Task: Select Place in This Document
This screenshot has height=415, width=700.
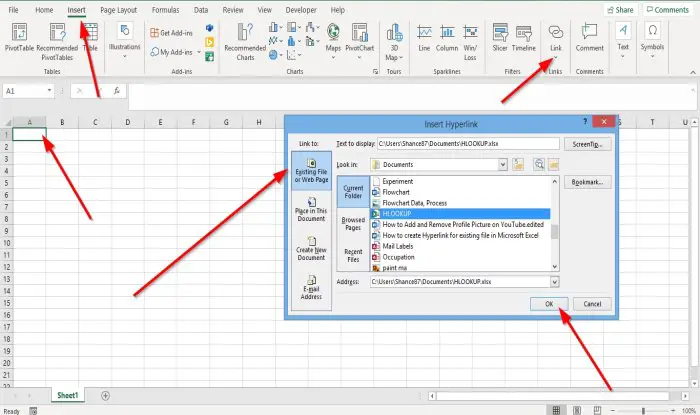Action: point(311,210)
